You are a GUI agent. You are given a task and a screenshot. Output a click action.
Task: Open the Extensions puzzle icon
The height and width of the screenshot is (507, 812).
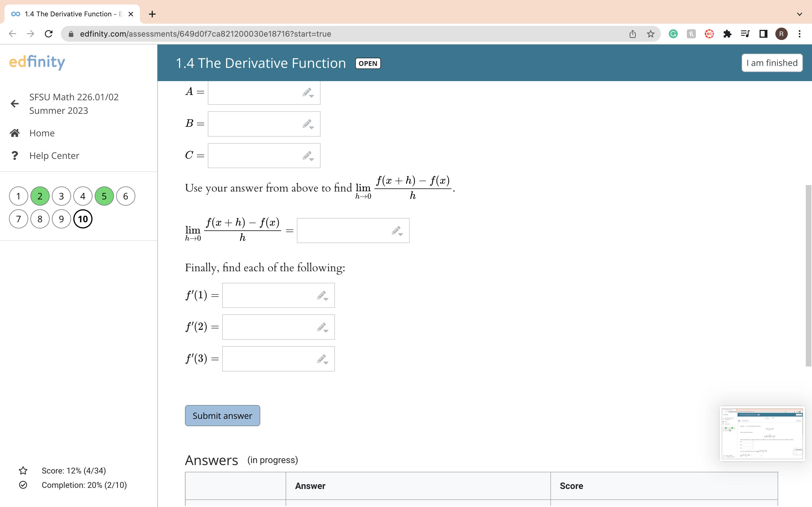click(727, 34)
